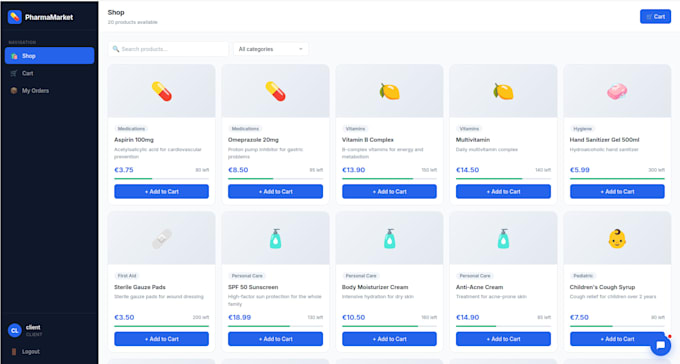Screen dimensions: 680x364
Task: Click the SPF 50 Sunscreen title
Action: pyautogui.click(x=253, y=287)
